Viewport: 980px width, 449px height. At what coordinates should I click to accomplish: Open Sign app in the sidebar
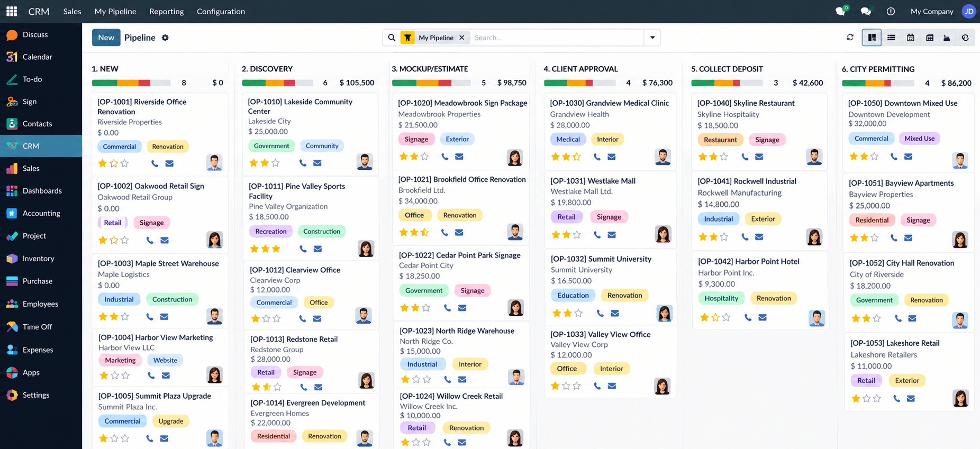[30, 102]
